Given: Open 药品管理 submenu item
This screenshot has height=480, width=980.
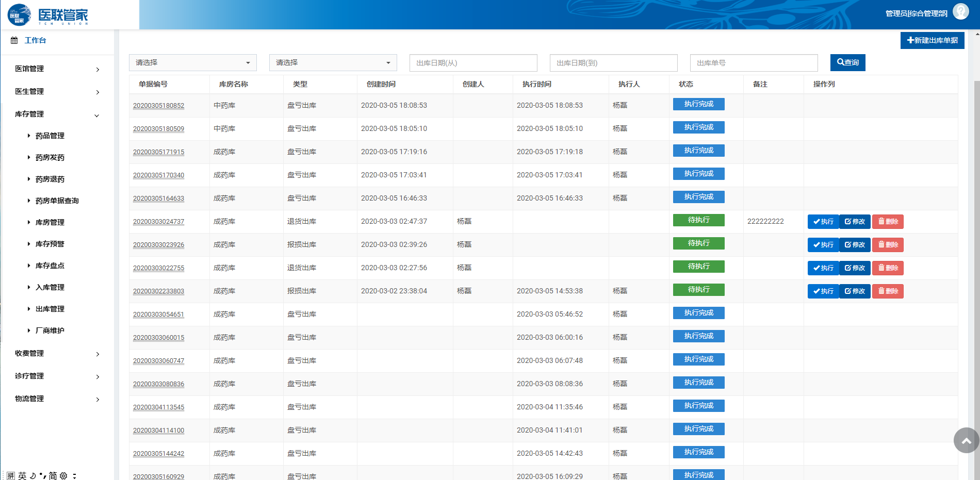Looking at the screenshot, I should point(50,136).
